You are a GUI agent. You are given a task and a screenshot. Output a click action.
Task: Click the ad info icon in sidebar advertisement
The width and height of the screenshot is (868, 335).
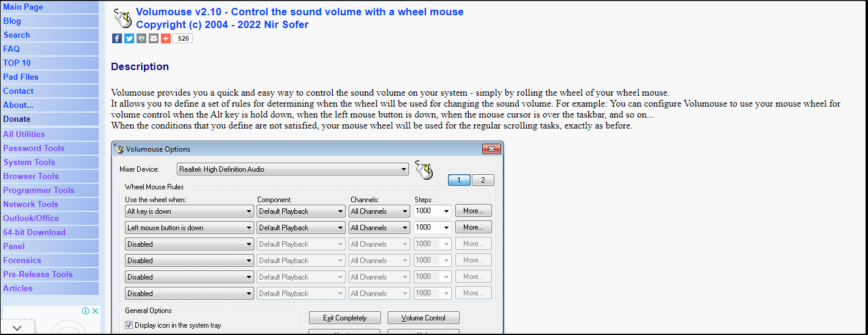pyautogui.click(x=86, y=311)
